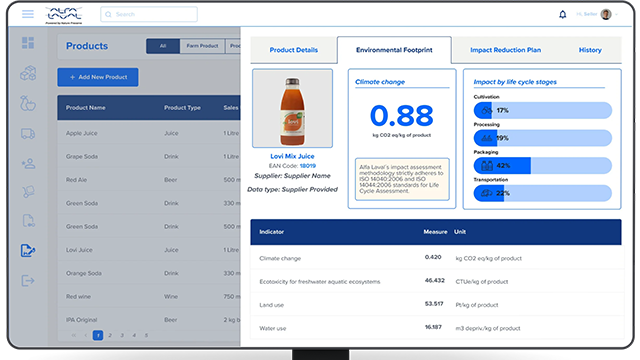Select Environmental Footprint tab
The height and width of the screenshot is (360, 640).
pyautogui.click(x=394, y=50)
